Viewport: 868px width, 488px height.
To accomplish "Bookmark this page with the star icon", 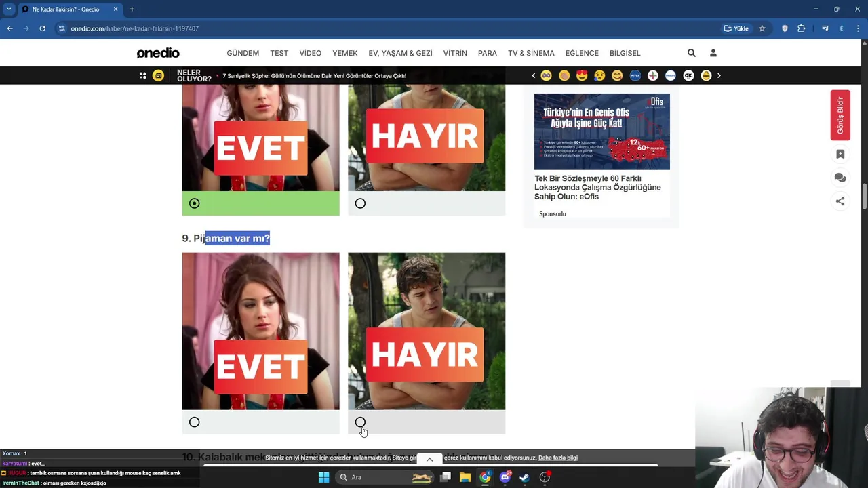I will tap(762, 28).
